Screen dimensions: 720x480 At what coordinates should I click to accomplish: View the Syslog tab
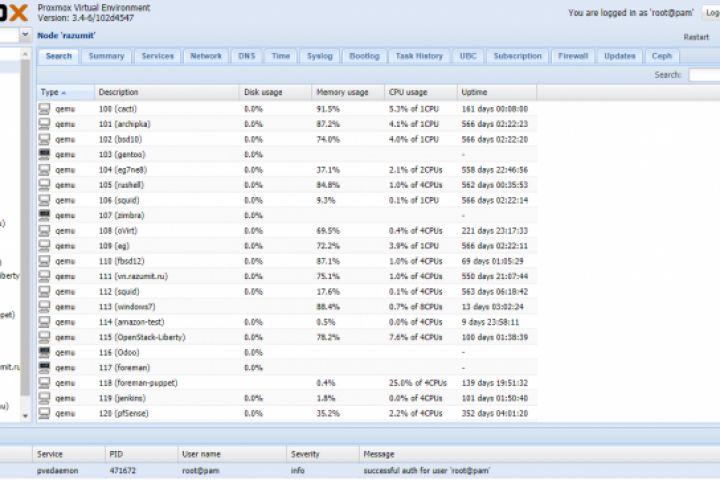point(320,56)
